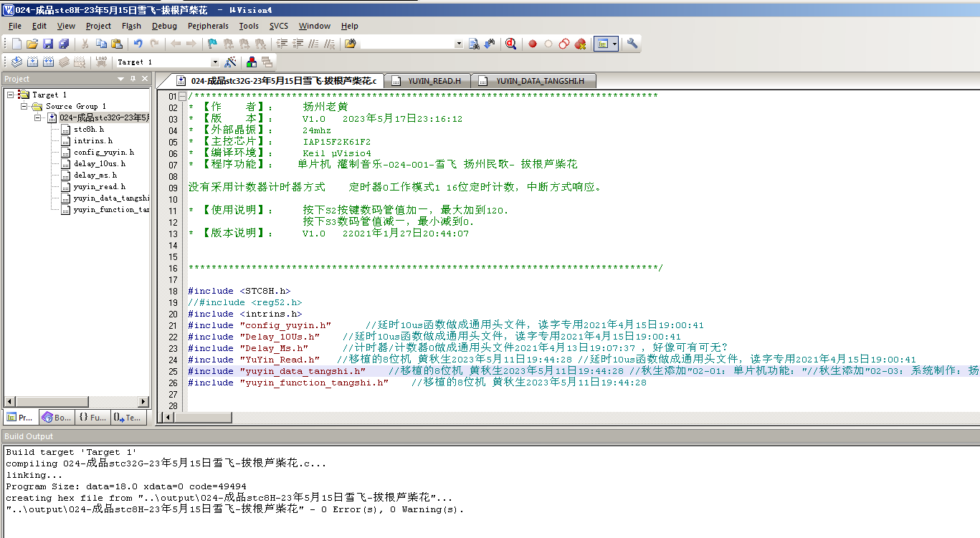The image size is (980, 538).
Task: Open Configuration using the wrench icon
Action: click(x=632, y=44)
